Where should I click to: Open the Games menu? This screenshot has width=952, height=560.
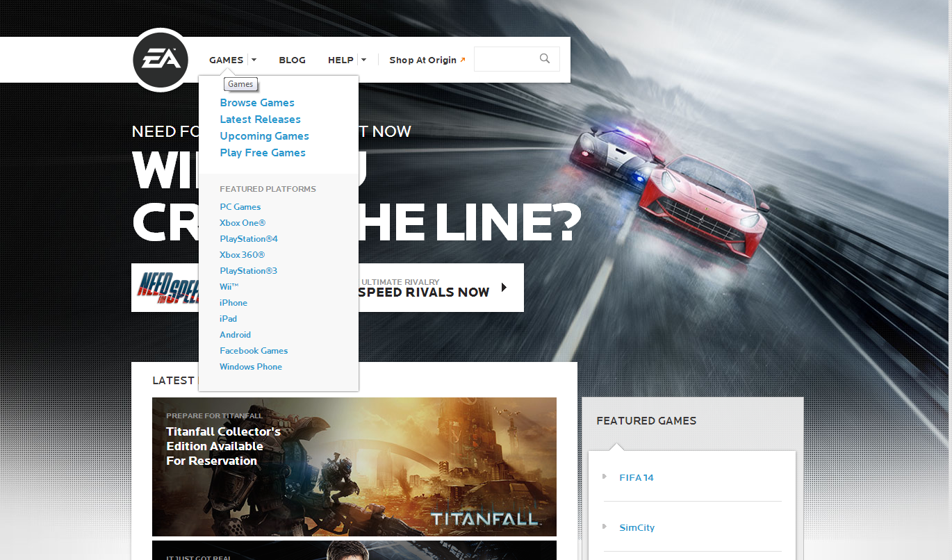click(227, 60)
